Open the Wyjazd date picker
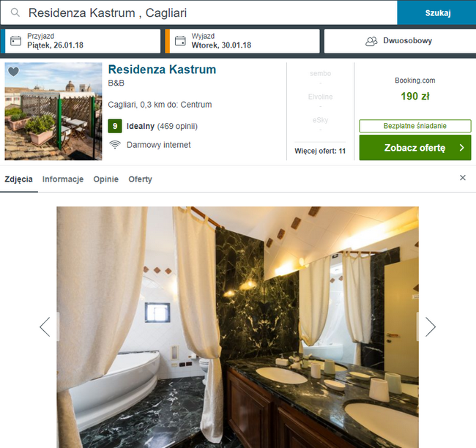The height and width of the screenshot is (448, 476). click(x=242, y=41)
